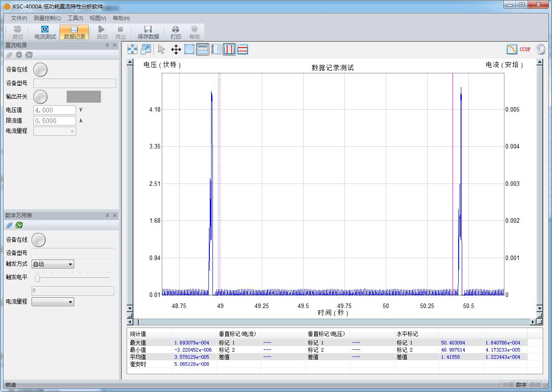Open the CCDF chart view
552x392 pixels.
click(525, 49)
